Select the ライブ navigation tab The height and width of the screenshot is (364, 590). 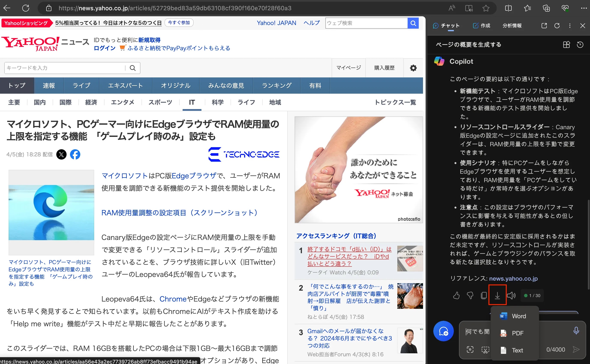coord(81,86)
